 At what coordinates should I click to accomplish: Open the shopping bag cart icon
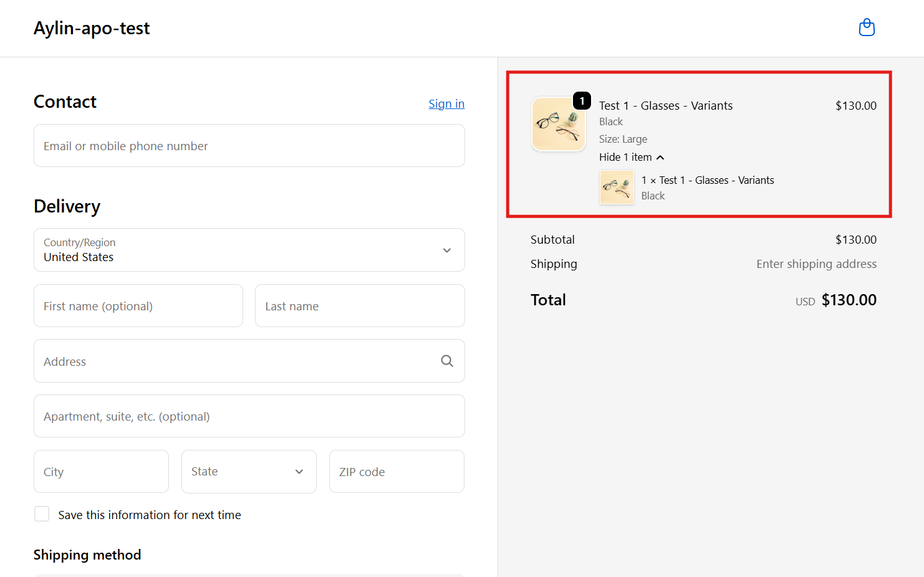(867, 28)
